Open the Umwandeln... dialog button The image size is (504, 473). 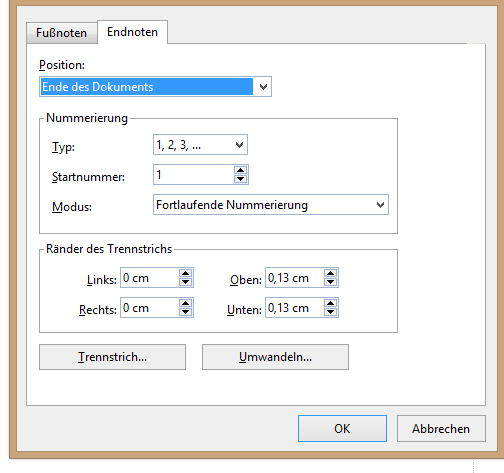pyautogui.click(x=275, y=357)
